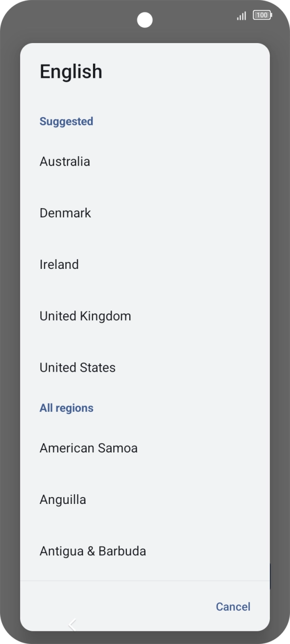This screenshot has width=290, height=644.
Task: Choose American Samoa under All regions
Action: [88, 448]
